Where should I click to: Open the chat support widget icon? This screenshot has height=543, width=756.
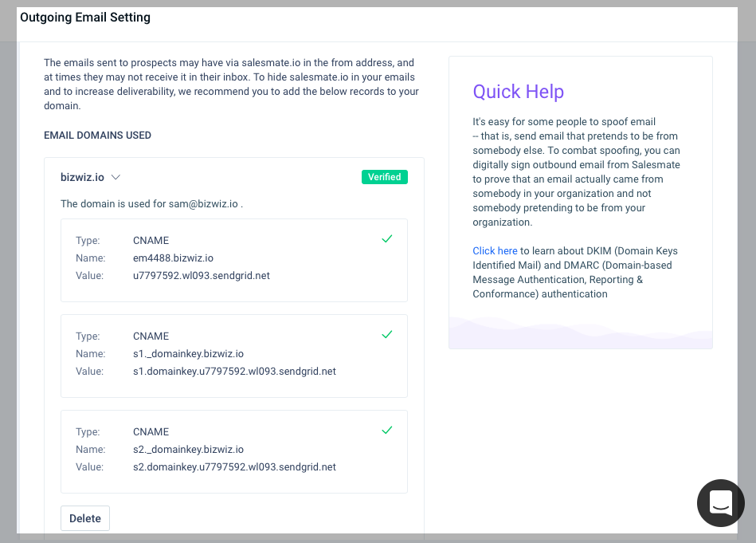[720, 503]
